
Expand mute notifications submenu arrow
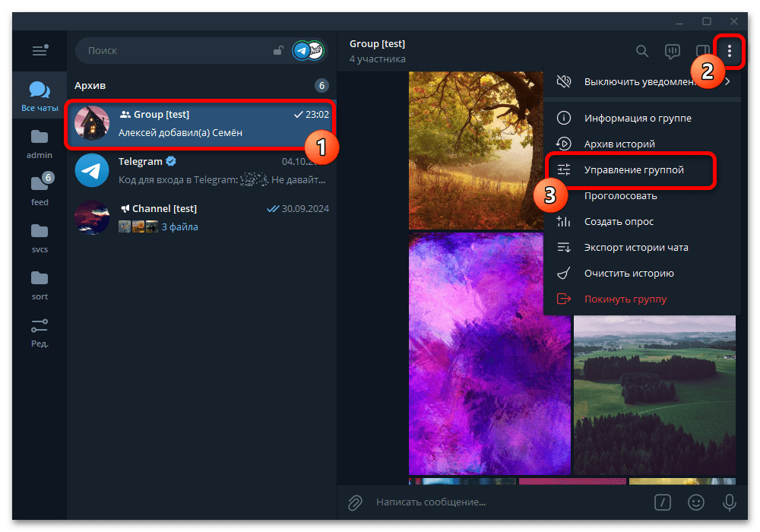point(728,81)
